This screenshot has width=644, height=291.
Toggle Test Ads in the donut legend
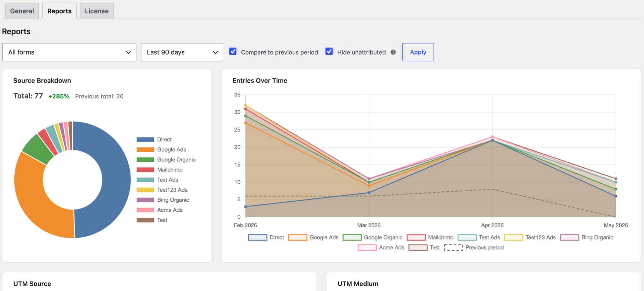[x=157, y=180]
